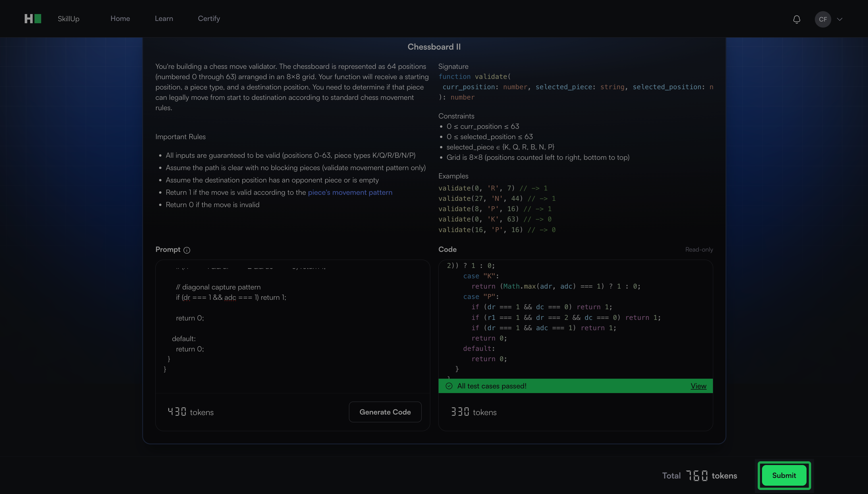The width and height of the screenshot is (868, 494).
Task: Click the Prompt info icon
Action: pos(187,250)
